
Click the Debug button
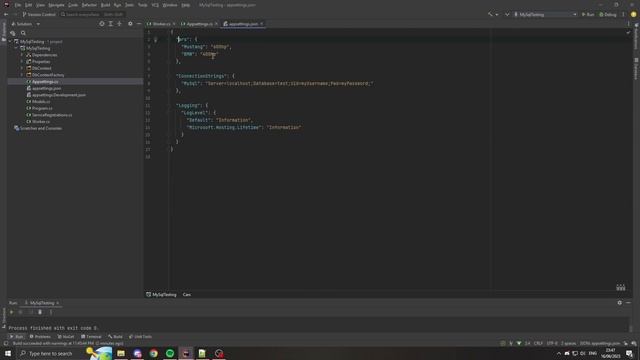(x=608, y=14)
